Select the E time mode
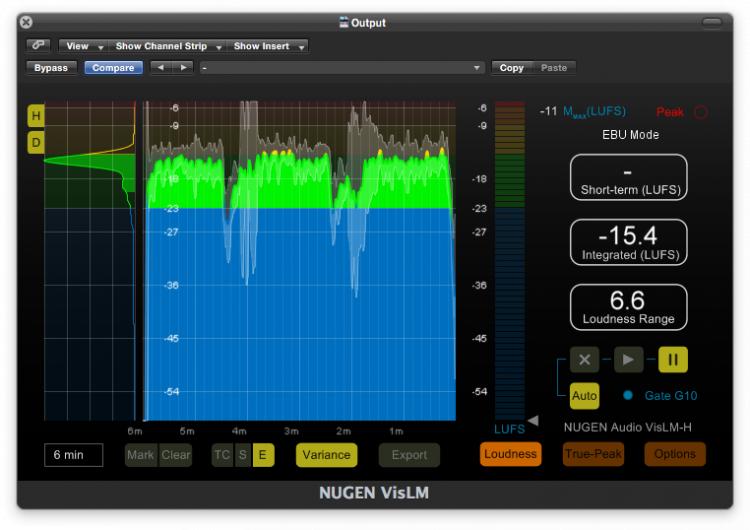The image size is (750, 530). click(x=263, y=454)
